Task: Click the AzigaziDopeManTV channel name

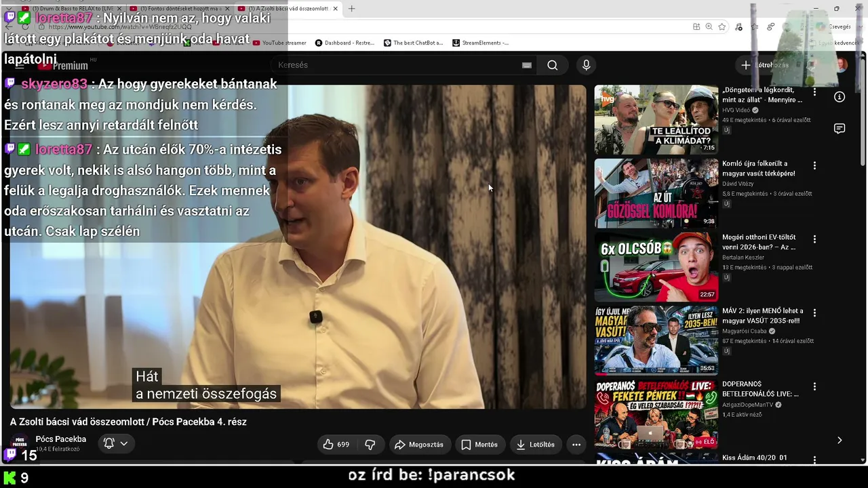Action: point(749,405)
